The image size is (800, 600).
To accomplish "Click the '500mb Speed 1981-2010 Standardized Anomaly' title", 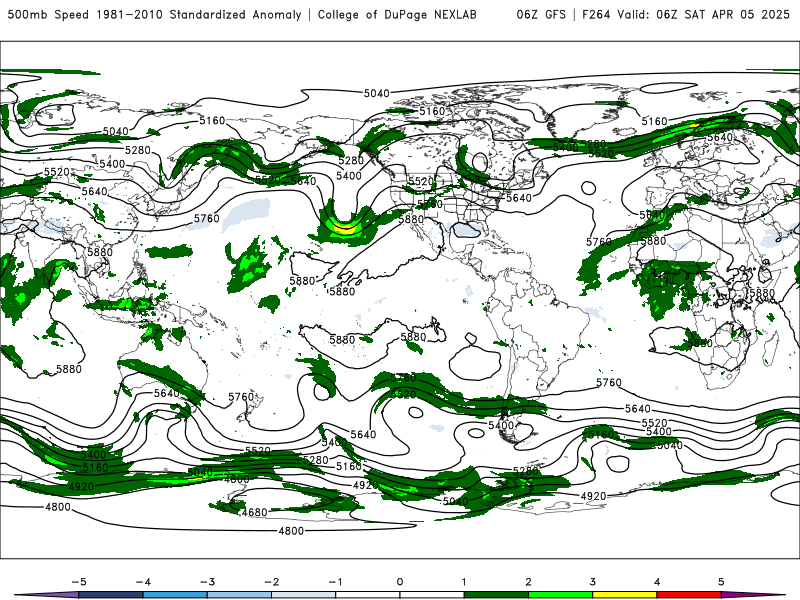I will (155, 15).
